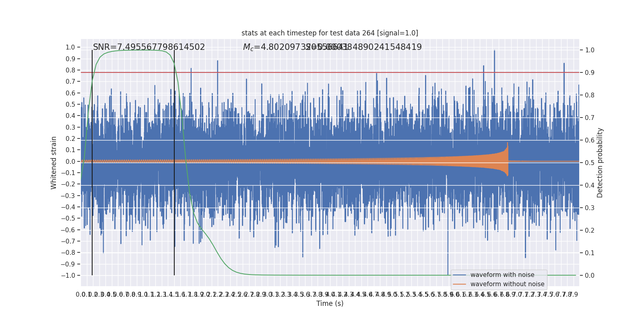Click the −1.0 tick on left axis
Viewport: 644px width, 322px height.
tap(68, 275)
